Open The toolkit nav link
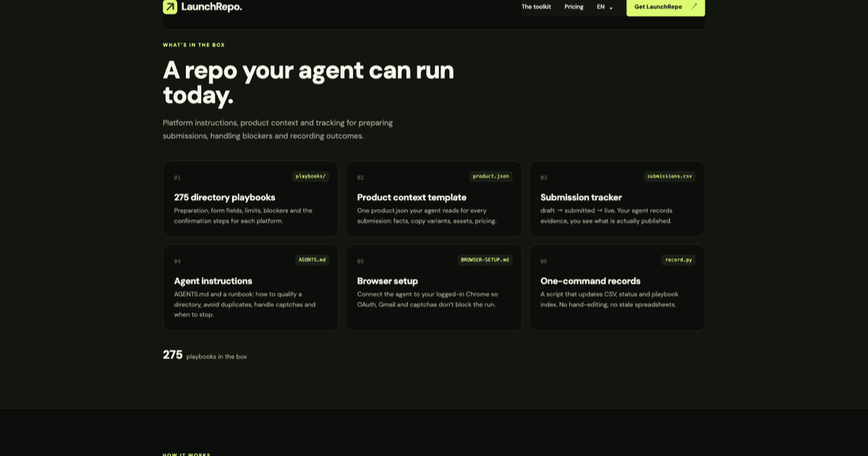Image resolution: width=868 pixels, height=456 pixels. tap(536, 7)
